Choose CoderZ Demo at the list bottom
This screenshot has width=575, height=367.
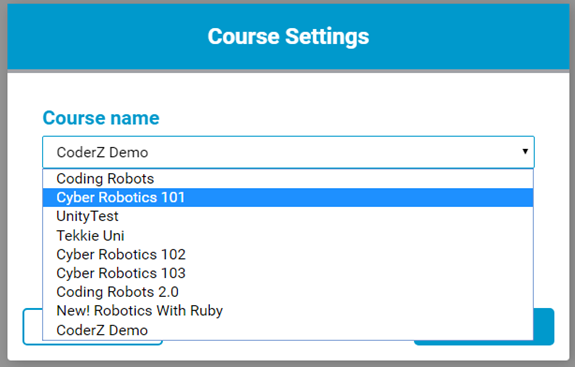pyautogui.click(x=288, y=330)
